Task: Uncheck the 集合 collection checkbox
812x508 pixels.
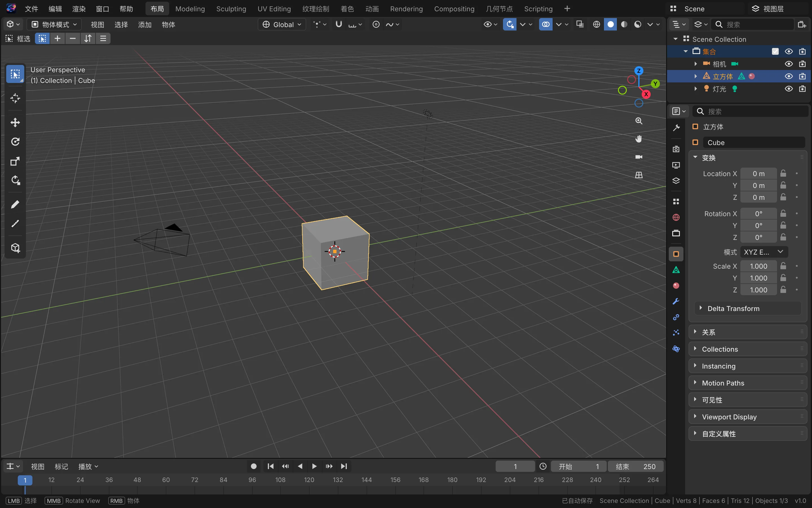Action: click(x=775, y=51)
